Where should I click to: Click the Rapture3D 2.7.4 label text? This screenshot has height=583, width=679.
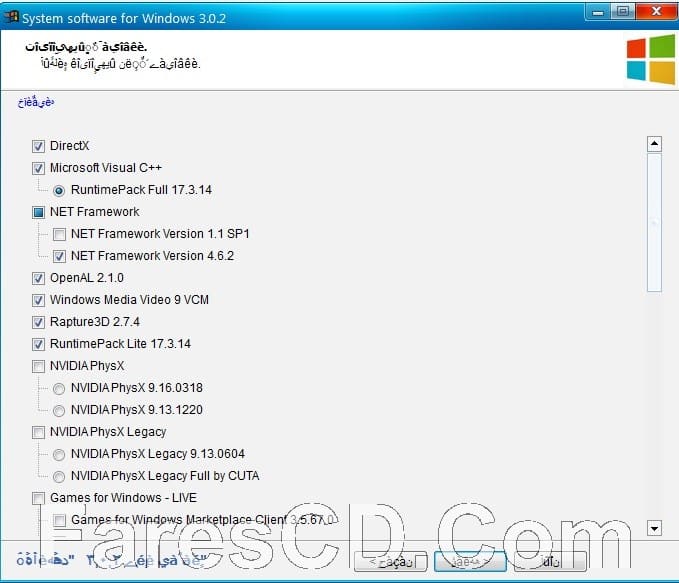pos(94,322)
